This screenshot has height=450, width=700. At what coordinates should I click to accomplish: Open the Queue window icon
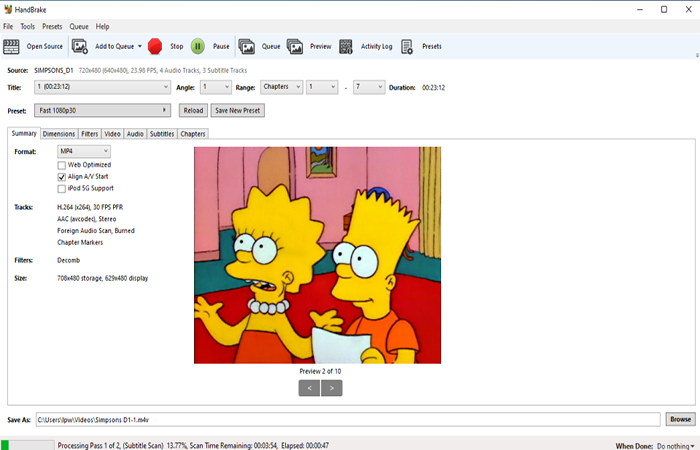[x=246, y=46]
